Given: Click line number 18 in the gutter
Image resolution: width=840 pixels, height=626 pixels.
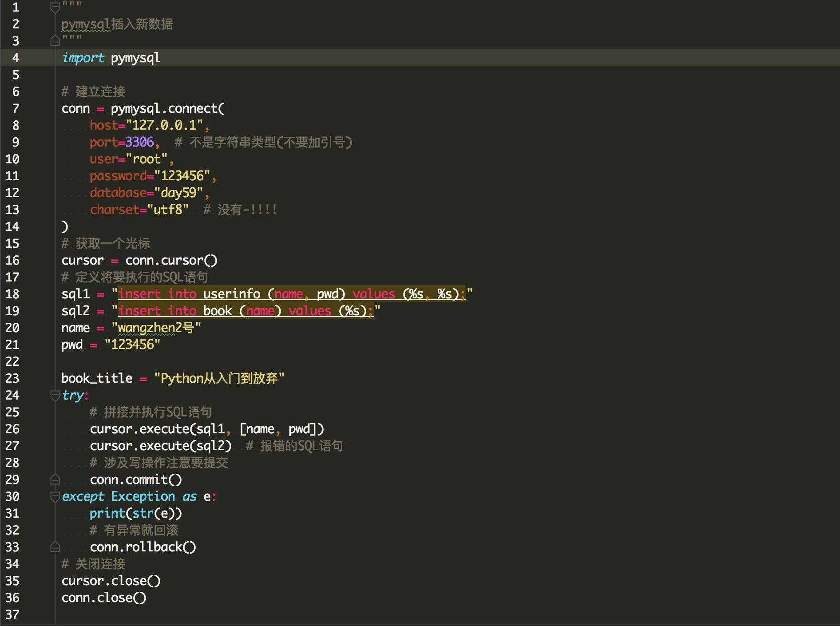Looking at the screenshot, I should pyautogui.click(x=12, y=294).
